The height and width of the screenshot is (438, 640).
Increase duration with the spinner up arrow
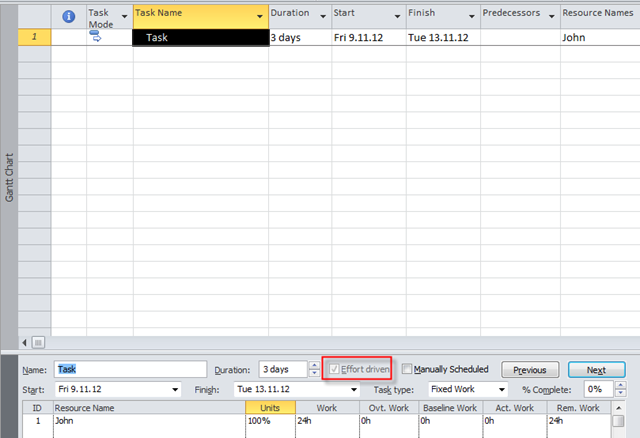[x=315, y=365]
